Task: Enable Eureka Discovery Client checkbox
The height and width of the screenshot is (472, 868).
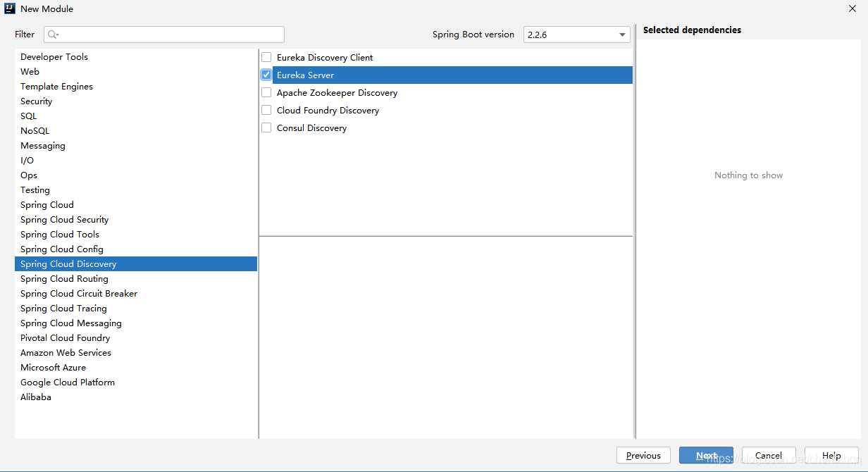Action: (266, 57)
